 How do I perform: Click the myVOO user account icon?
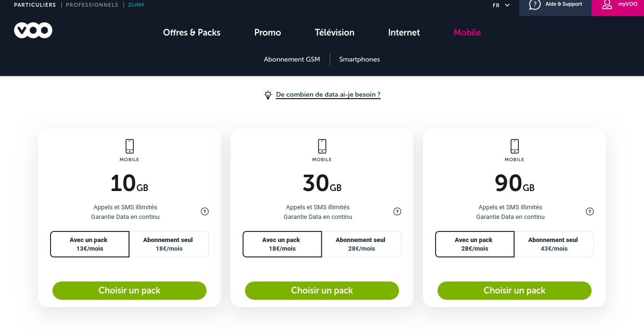[607, 5]
